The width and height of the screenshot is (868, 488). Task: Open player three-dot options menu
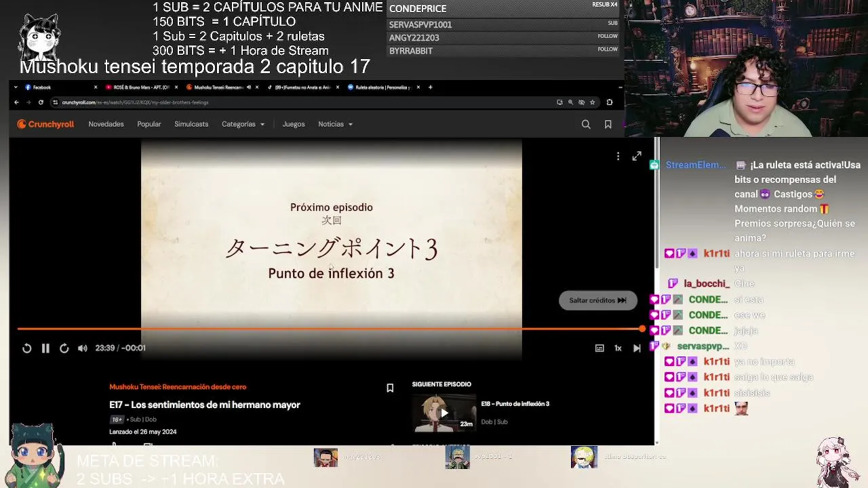(618, 157)
